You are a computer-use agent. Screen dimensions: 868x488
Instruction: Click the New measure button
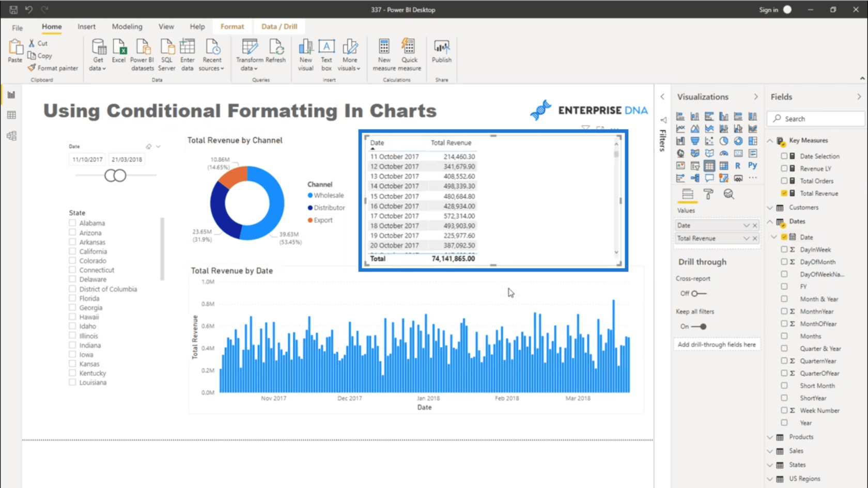click(384, 55)
